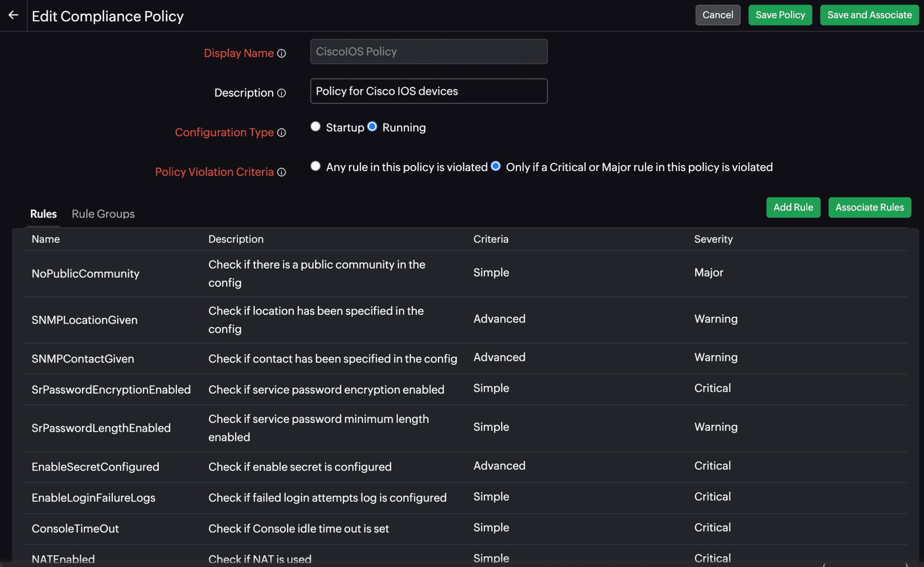The height and width of the screenshot is (567, 924).
Task: Choose 'Only if a Critical or Major rule' option
Action: pyautogui.click(x=496, y=166)
